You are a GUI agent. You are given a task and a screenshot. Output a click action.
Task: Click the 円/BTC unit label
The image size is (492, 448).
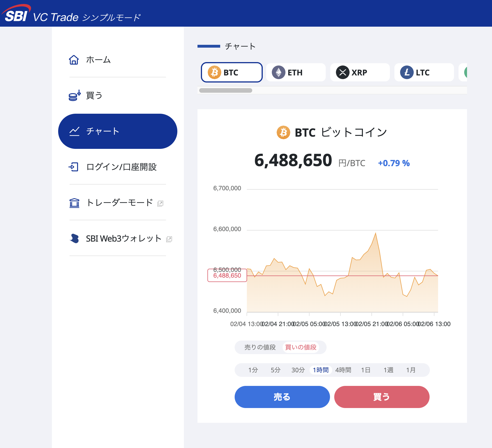(352, 163)
